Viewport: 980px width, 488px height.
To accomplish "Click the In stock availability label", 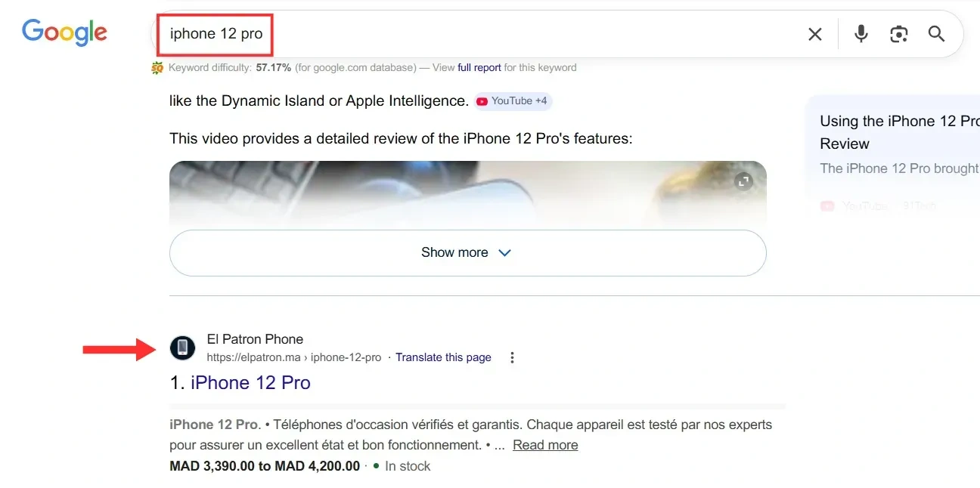I will tap(408, 466).
